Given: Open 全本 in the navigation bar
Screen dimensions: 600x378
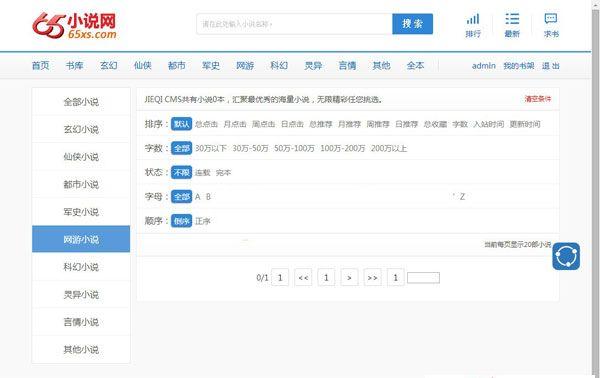Looking at the screenshot, I should (416, 65).
